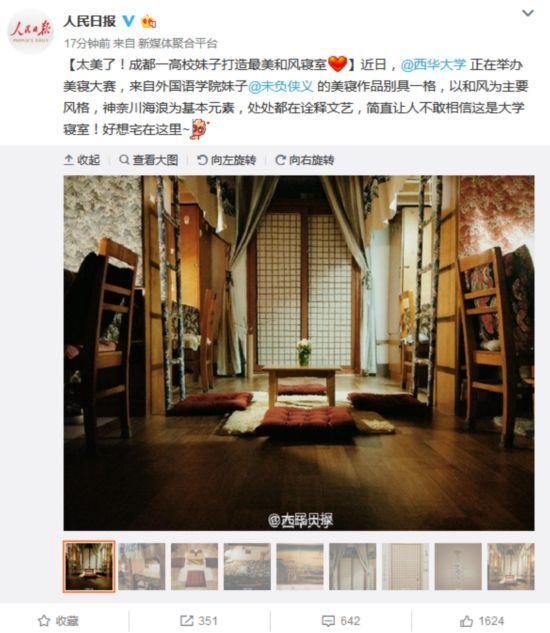Favorite the post with star 收藏

[58, 620]
